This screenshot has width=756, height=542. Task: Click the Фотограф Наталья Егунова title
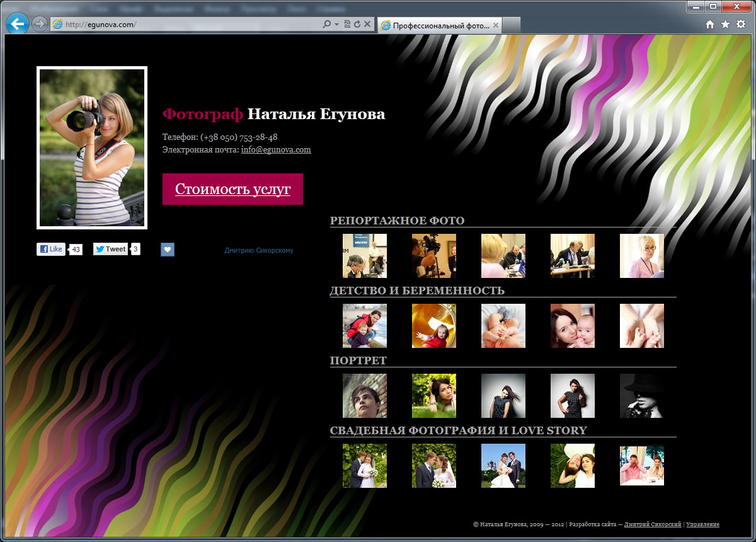tap(274, 114)
